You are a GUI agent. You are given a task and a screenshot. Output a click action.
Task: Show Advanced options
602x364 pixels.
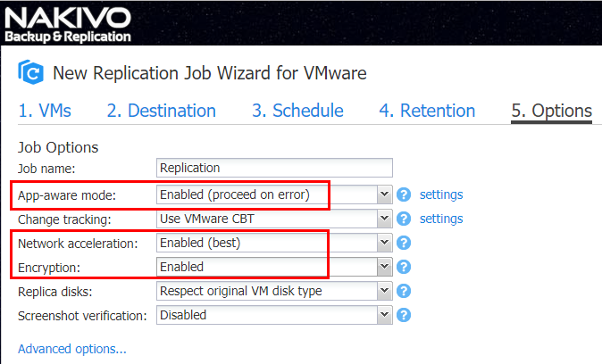(72, 349)
